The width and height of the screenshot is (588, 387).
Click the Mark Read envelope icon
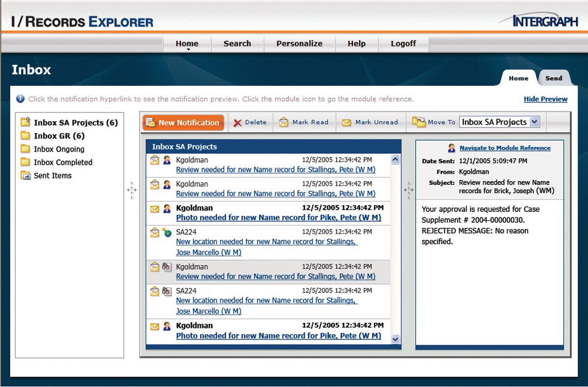point(283,122)
